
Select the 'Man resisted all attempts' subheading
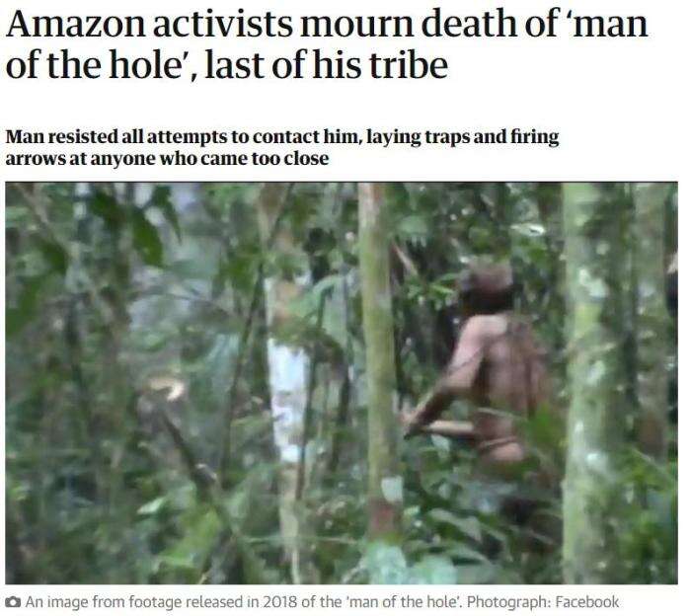click(282, 147)
